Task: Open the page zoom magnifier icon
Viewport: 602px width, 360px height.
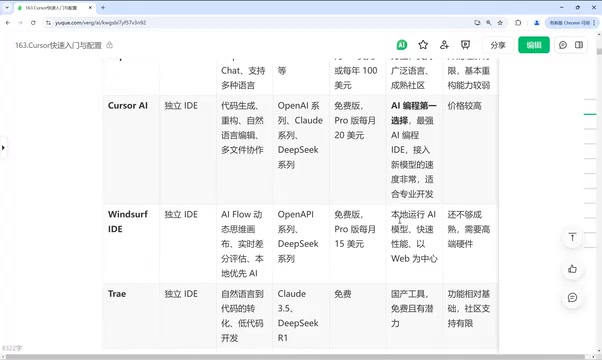Action: pos(489,23)
